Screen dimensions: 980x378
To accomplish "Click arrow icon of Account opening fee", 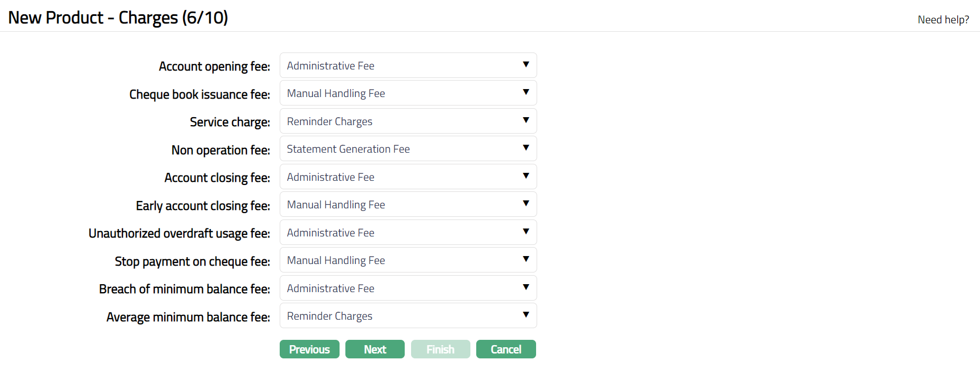I will [526, 65].
